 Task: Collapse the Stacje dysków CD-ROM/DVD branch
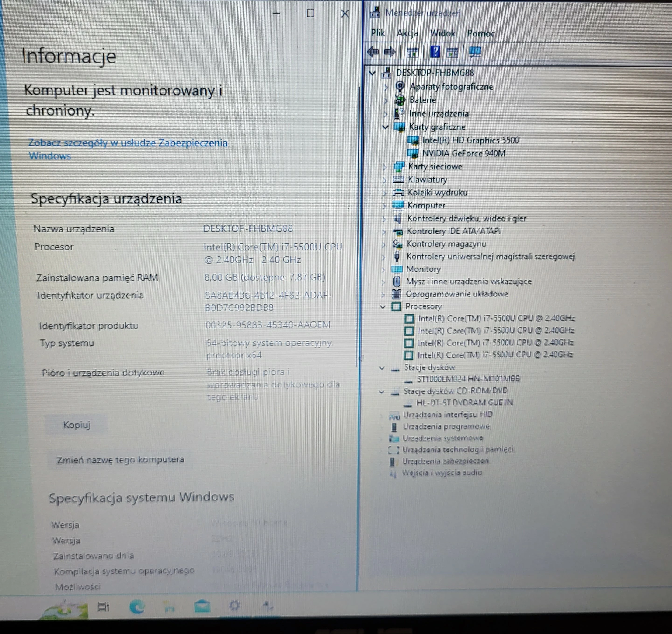click(381, 392)
